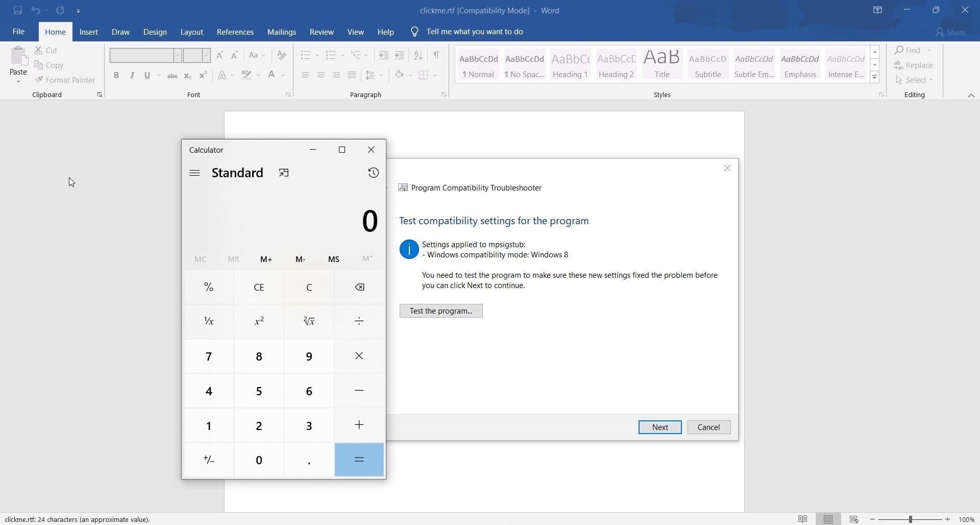Click Next in the troubleshooter dialog

(x=660, y=427)
